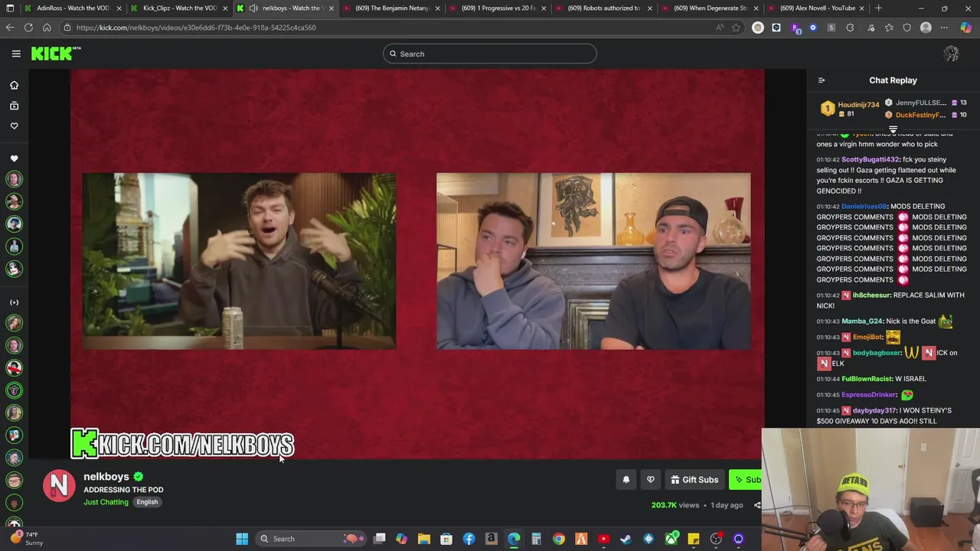Open nelkboys channel name link
Screen dimensions: 980x551
point(106,477)
